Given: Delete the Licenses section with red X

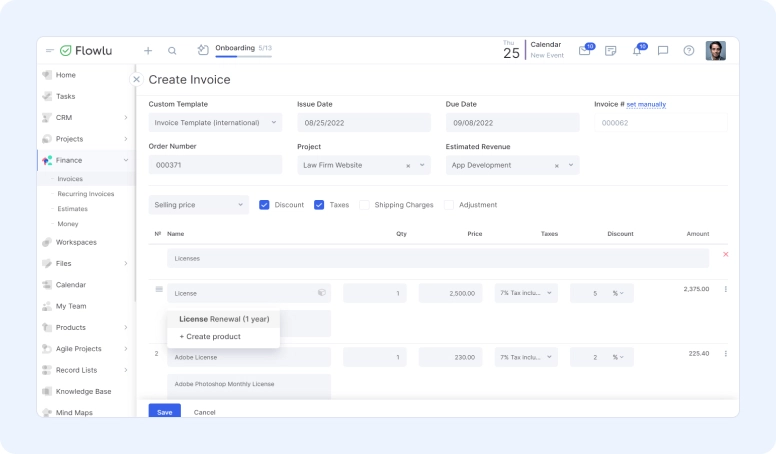Looking at the screenshot, I should [x=725, y=255].
